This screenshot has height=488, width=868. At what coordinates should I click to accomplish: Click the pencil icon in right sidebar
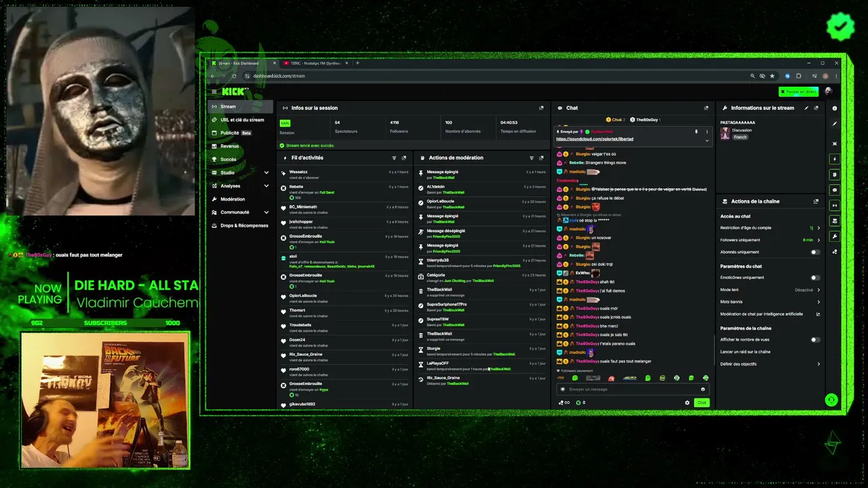835,124
